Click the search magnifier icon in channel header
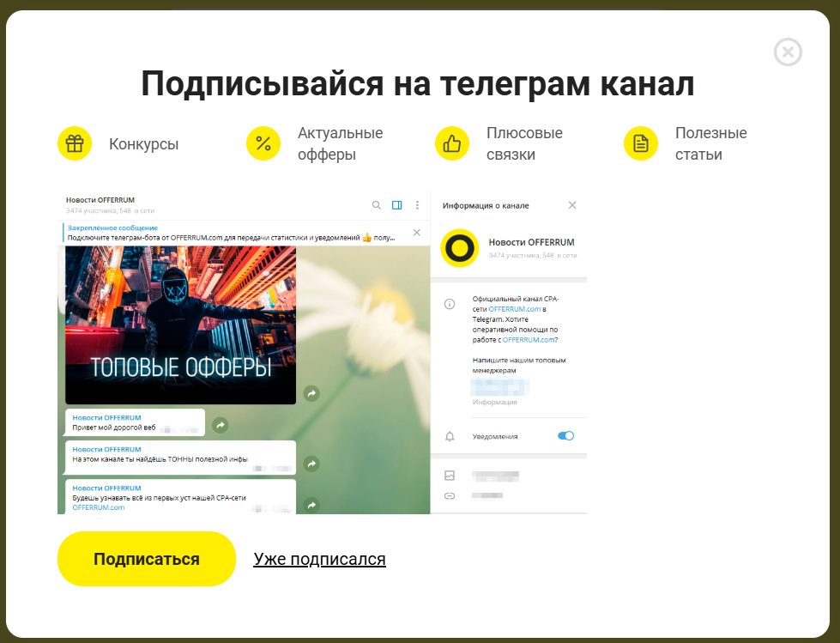The height and width of the screenshot is (643, 840). click(377, 205)
